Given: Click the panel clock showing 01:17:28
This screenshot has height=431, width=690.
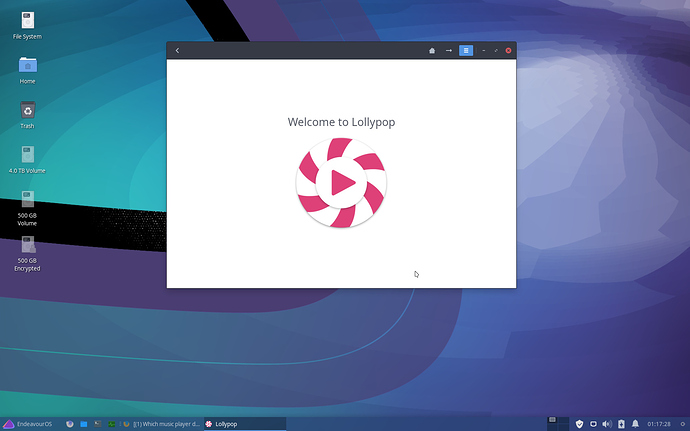Looking at the screenshot, I should (659, 424).
